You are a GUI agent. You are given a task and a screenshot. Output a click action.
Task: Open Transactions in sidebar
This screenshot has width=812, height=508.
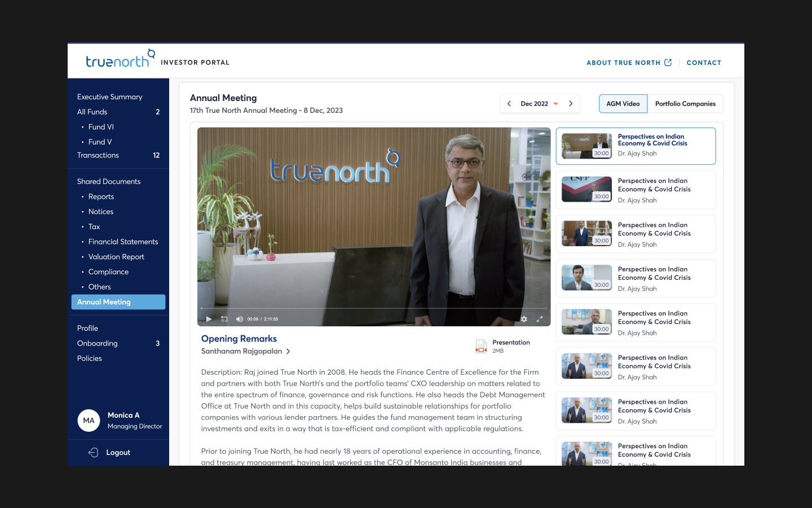[x=98, y=155]
